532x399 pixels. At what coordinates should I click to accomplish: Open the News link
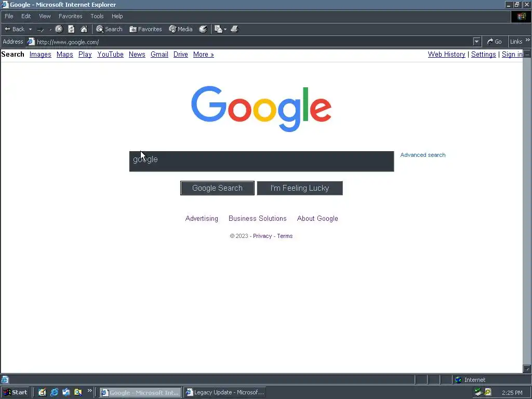[x=137, y=54]
